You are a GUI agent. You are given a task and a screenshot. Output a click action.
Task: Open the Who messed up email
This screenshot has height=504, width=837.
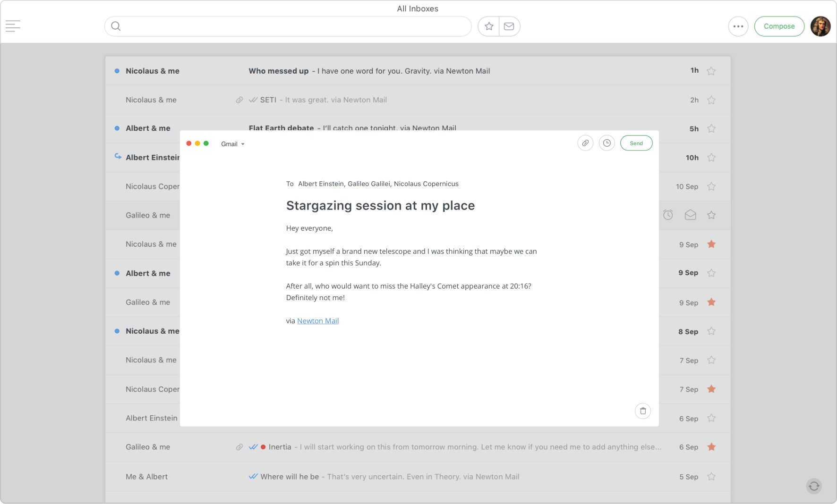point(418,71)
